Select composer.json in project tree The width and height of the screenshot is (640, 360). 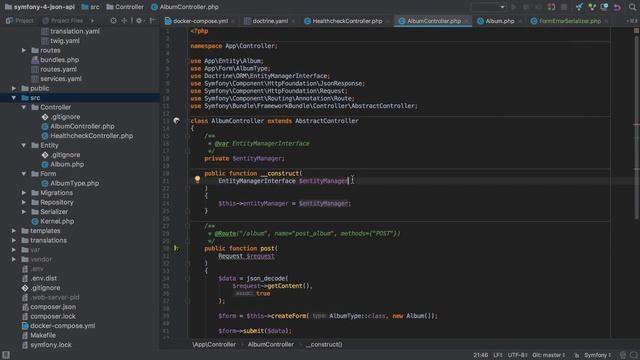(x=53, y=307)
